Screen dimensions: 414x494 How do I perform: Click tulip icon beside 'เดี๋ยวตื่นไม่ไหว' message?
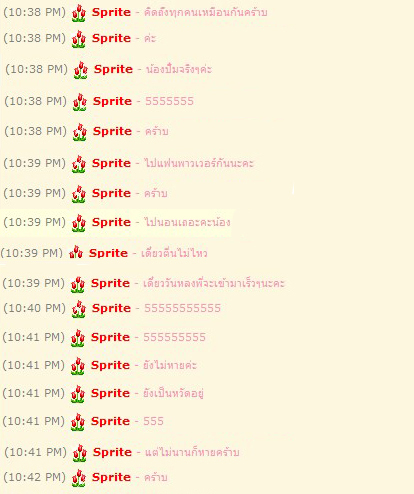[x=76, y=252]
